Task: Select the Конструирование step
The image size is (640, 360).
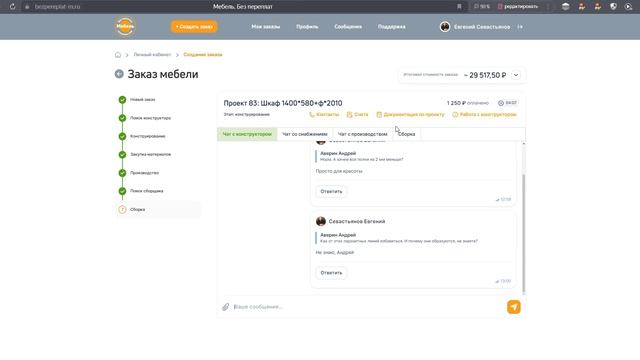Action: tap(147, 136)
